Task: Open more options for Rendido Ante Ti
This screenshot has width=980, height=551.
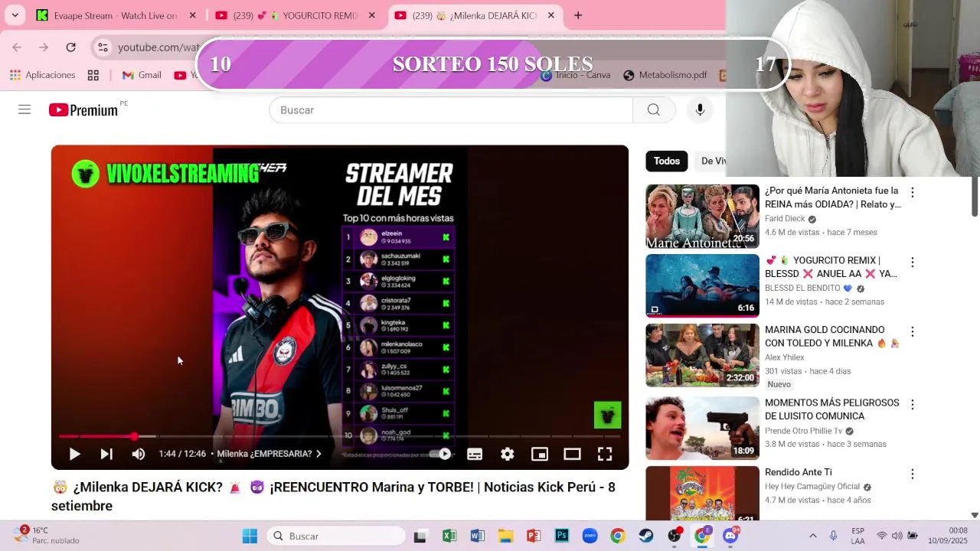Action: [x=912, y=474]
